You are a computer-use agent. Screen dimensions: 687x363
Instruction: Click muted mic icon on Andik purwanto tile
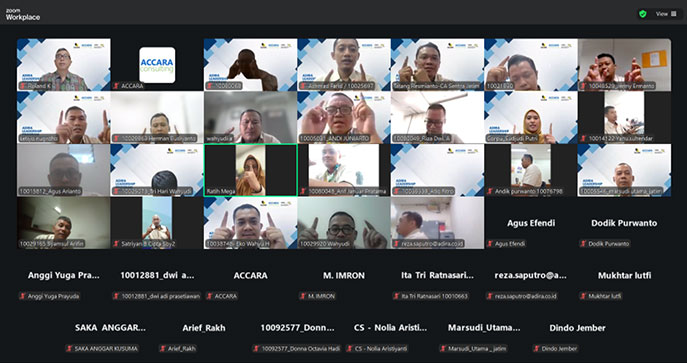pyautogui.click(x=490, y=191)
